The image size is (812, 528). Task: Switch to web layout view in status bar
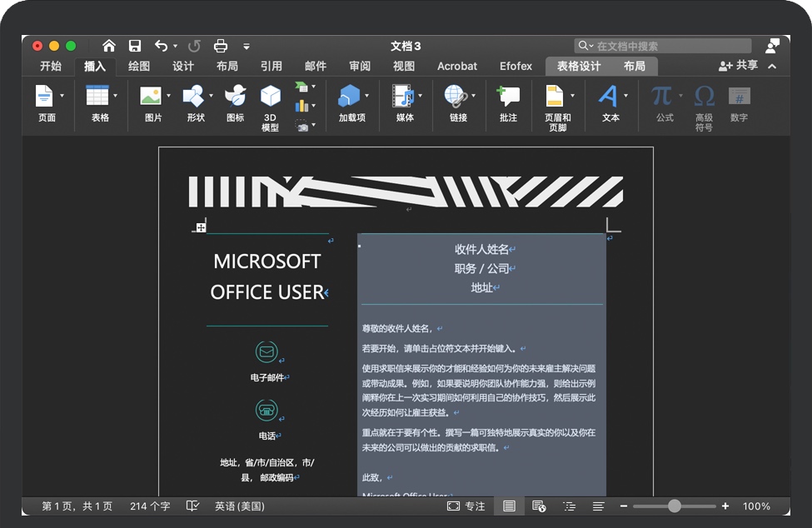[x=539, y=506]
